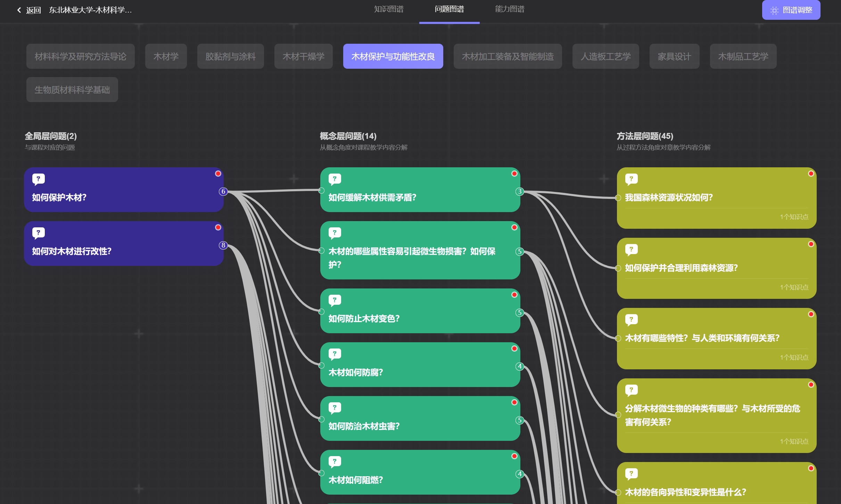
Task: Click question icon on 如何对木材进行改性 card
Action: point(38,233)
